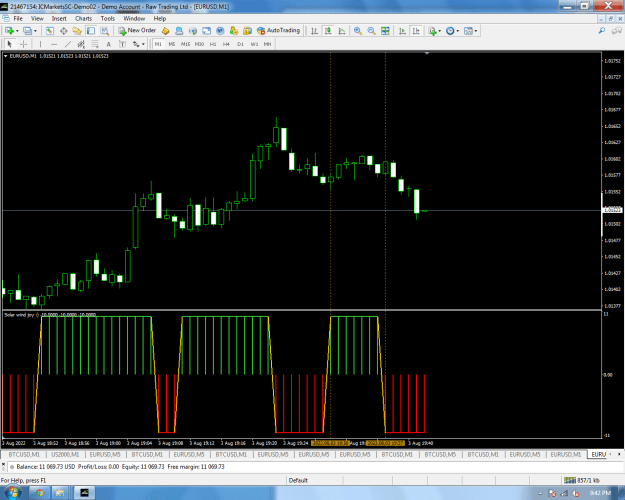Switch timeframe to M5
625x500 pixels.
pos(172,44)
